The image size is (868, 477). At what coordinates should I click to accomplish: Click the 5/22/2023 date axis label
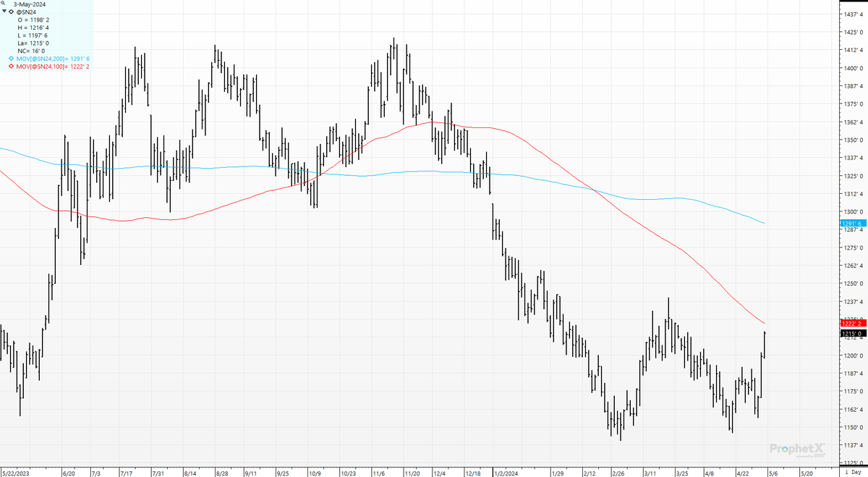coord(16,473)
